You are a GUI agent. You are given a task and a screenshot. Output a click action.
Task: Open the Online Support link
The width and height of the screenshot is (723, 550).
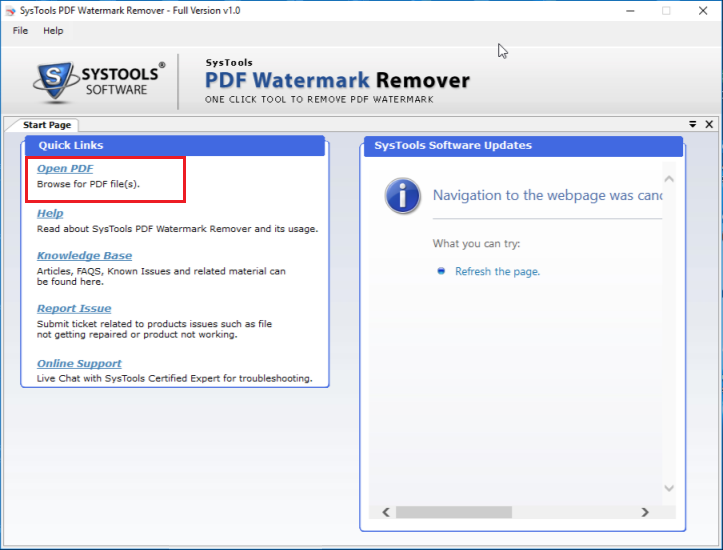pos(79,363)
